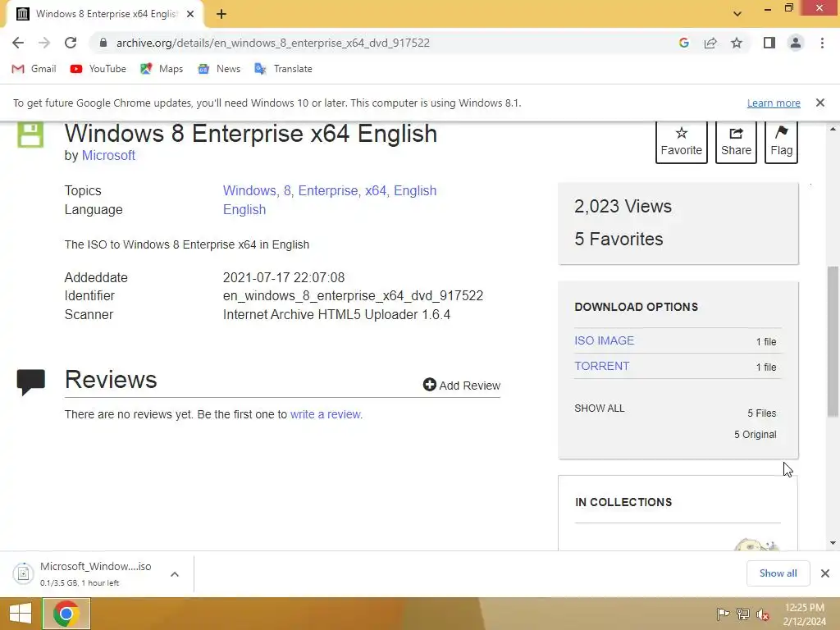
Task: Click the browser forward arrow
Action: (x=44, y=43)
